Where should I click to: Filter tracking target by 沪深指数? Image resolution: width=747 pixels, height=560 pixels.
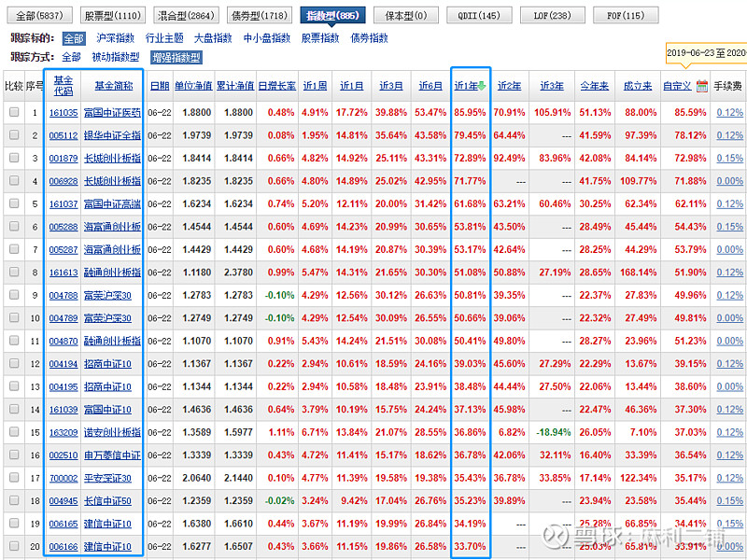tap(115, 38)
